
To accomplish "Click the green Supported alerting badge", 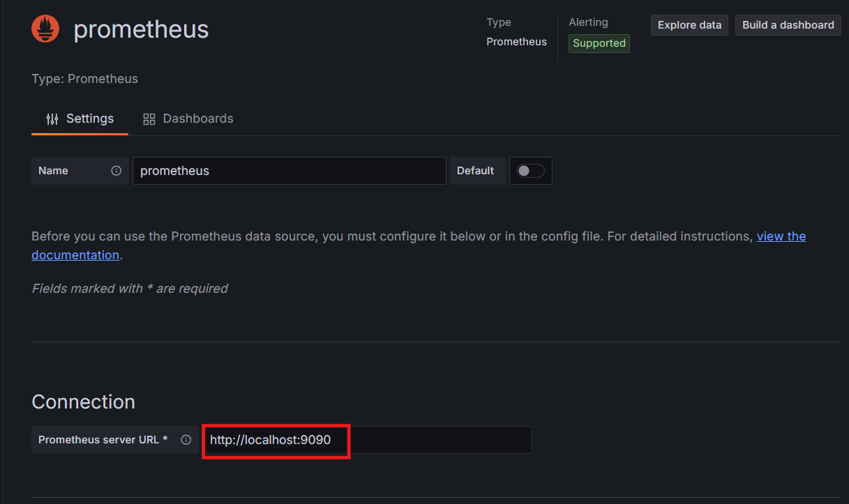I will click(599, 43).
